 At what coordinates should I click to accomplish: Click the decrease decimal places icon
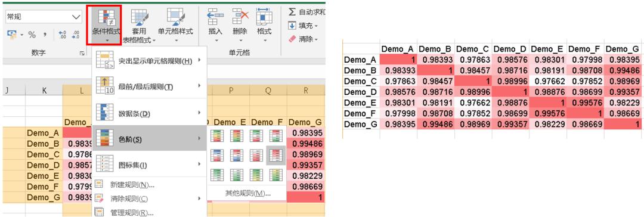(76, 35)
